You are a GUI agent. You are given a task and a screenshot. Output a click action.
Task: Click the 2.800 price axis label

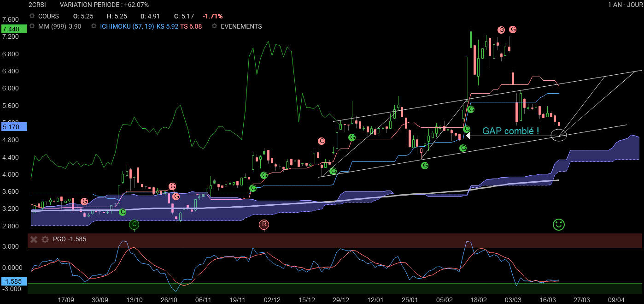click(10, 226)
